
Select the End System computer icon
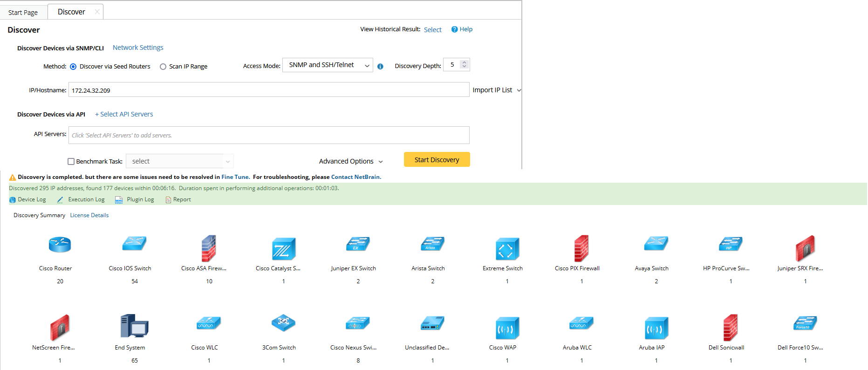pos(135,326)
